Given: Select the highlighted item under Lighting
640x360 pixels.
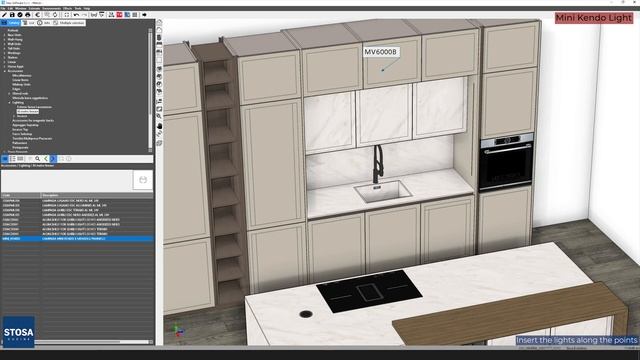Looking at the screenshot, I should pyautogui.click(x=28, y=111).
